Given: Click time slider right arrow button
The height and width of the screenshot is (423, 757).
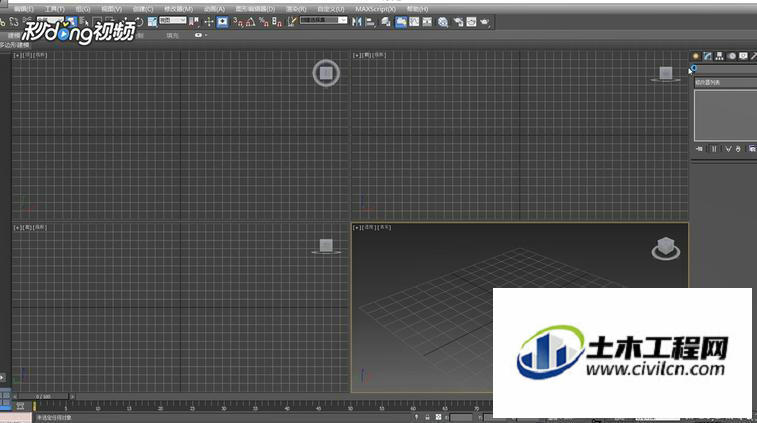Looking at the screenshot, I should pos(72,396).
